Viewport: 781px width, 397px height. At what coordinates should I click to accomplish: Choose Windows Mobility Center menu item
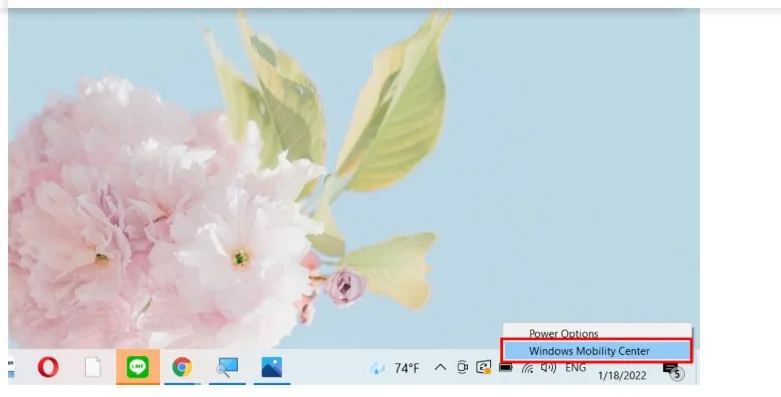(596, 351)
